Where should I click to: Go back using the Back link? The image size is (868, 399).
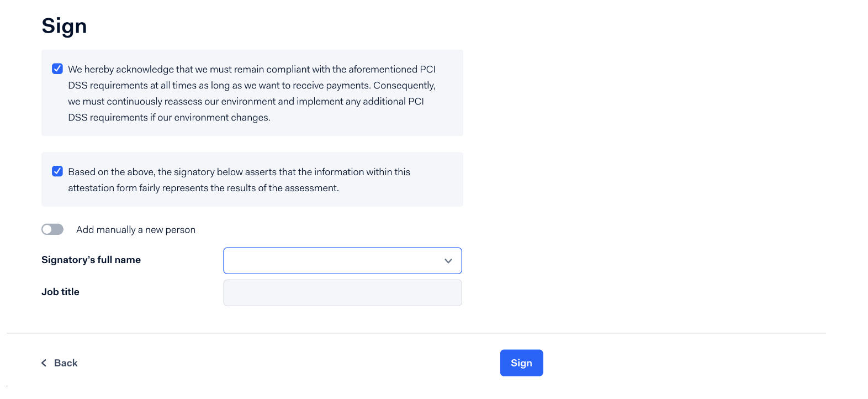tap(66, 363)
